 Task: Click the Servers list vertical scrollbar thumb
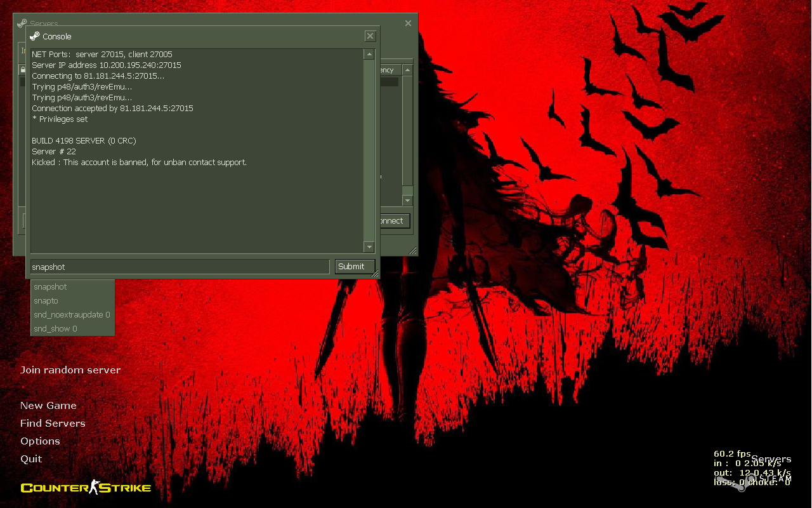click(407, 131)
